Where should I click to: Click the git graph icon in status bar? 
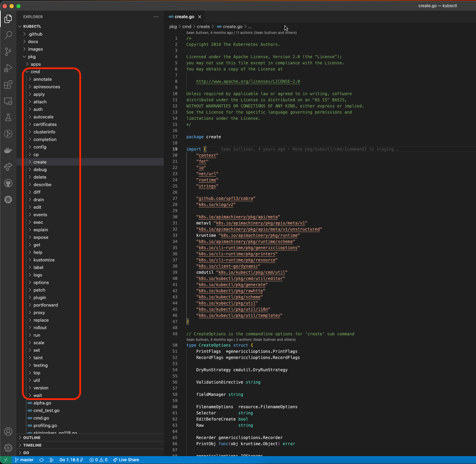[52, 460]
